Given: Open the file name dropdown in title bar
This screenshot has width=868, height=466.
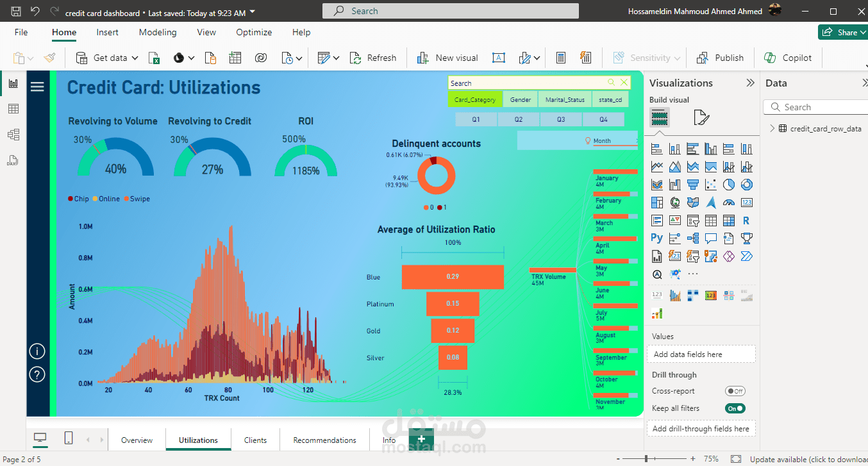Looking at the screenshot, I should (x=252, y=12).
